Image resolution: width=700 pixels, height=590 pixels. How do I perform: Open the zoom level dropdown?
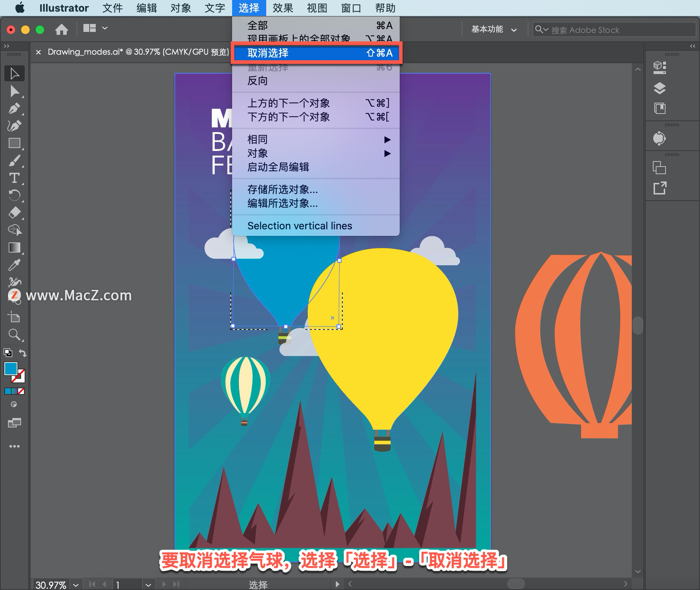75,585
